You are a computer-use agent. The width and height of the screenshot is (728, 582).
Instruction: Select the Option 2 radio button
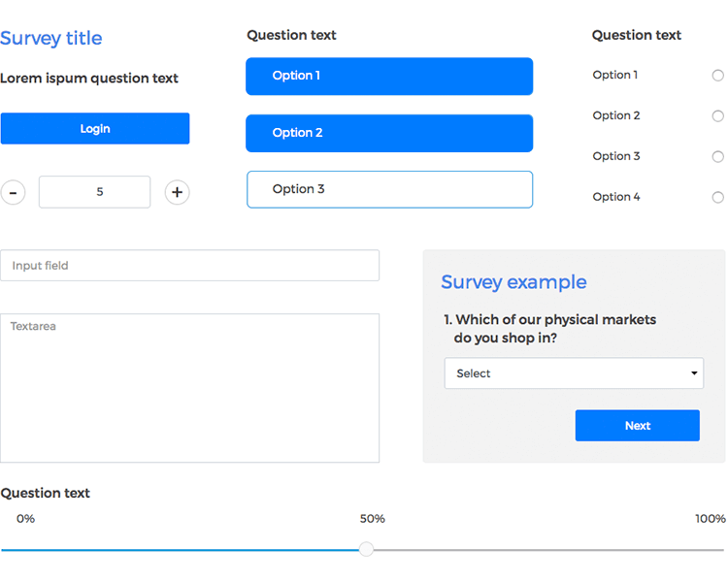(717, 116)
